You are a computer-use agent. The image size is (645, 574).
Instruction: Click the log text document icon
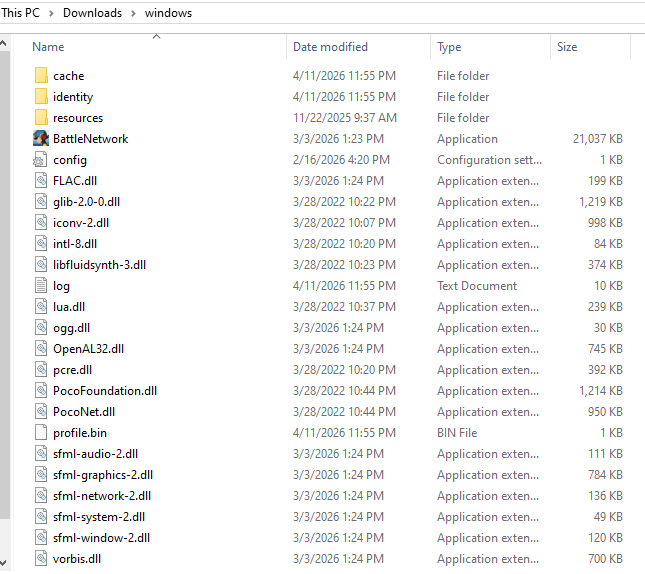click(x=41, y=286)
